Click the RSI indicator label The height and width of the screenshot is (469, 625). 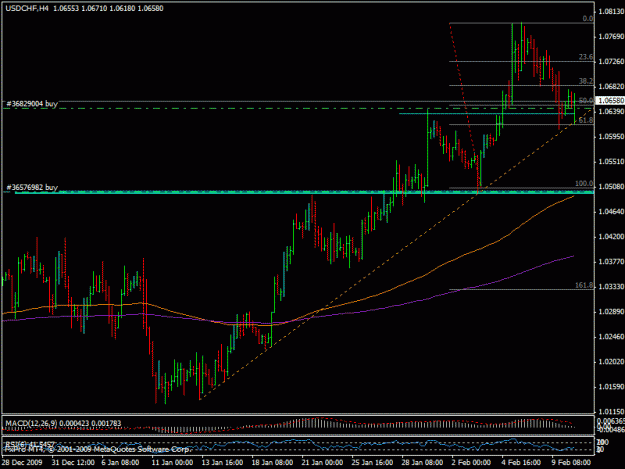tap(30, 444)
